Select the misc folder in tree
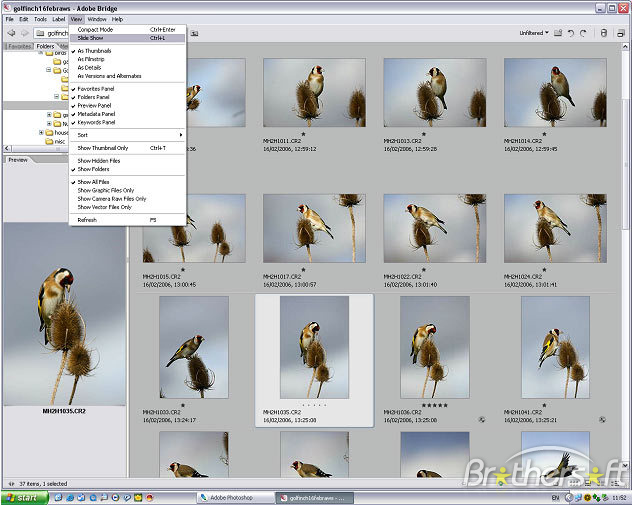 pos(56,141)
